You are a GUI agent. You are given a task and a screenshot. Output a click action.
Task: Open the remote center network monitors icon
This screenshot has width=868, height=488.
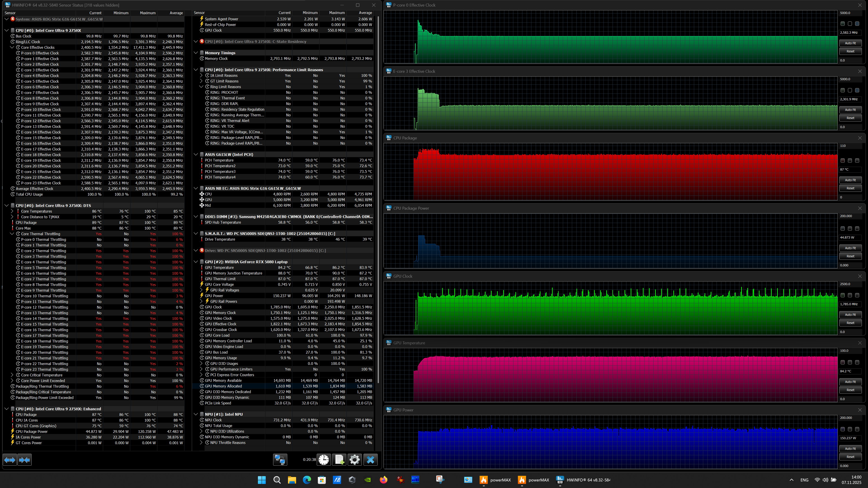point(280,460)
